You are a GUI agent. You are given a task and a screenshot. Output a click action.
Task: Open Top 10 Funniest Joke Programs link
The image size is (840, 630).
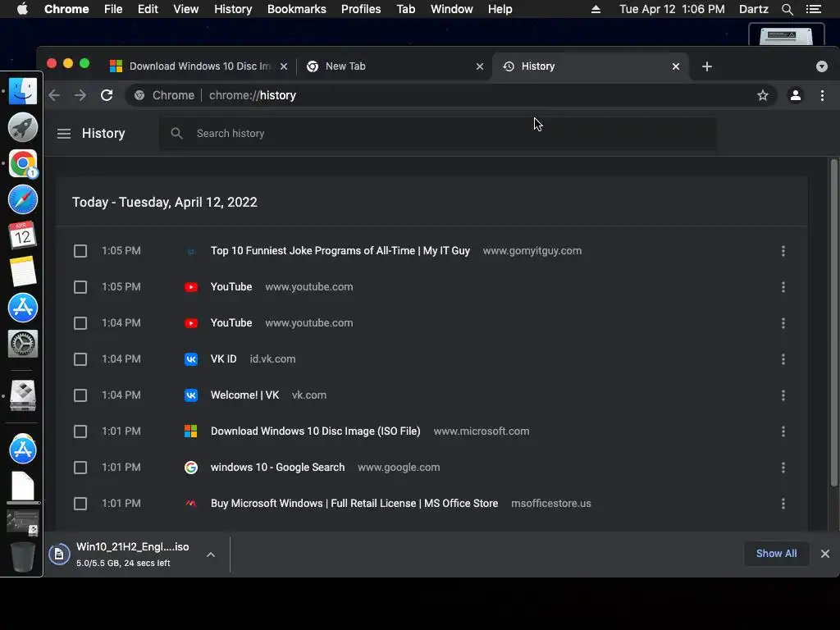click(340, 251)
